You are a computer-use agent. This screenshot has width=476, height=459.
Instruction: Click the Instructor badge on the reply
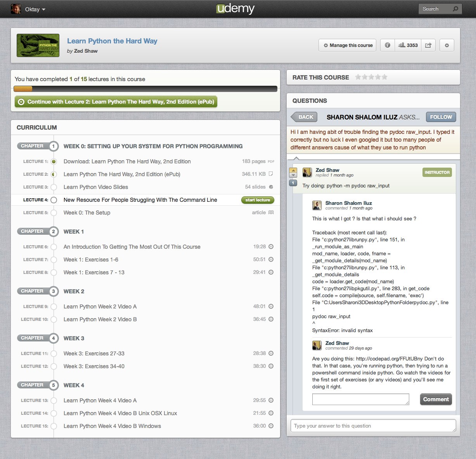(x=437, y=172)
